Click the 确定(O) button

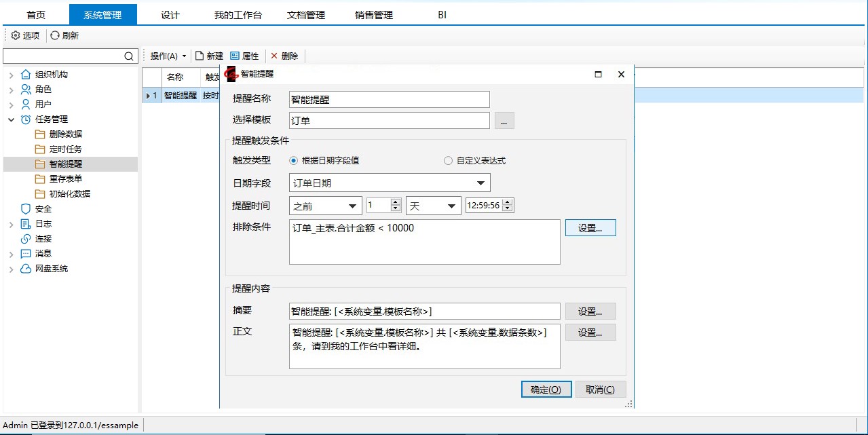546,390
